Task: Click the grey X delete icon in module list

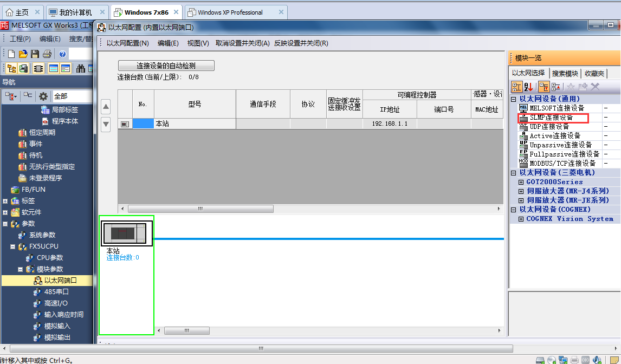Action: pyautogui.click(x=595, y=87)
